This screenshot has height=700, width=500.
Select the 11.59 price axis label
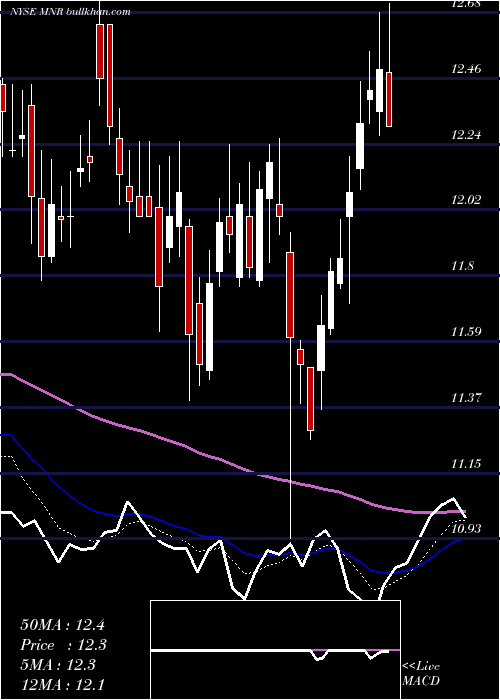pos(466,332)
